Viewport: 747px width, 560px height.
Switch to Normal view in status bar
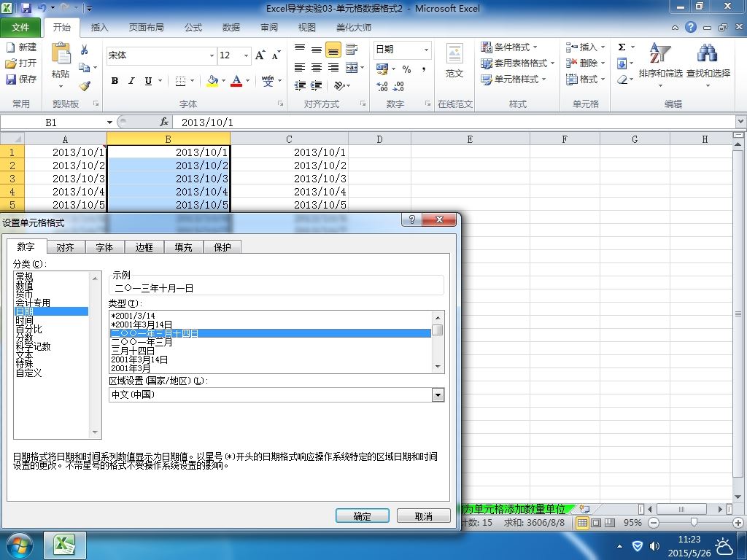click(582, 522)
